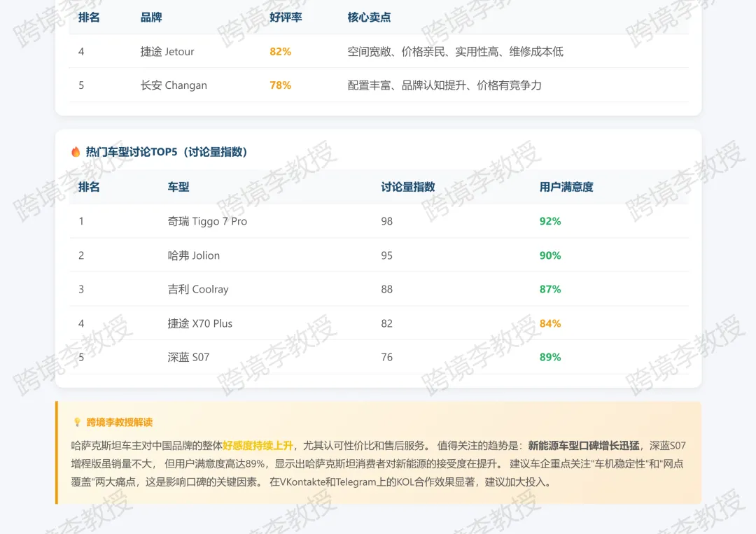The image size is (756, 534).
Task: Click the sentence mentioning VKontakte和Telegram
Action: point(410,482)
